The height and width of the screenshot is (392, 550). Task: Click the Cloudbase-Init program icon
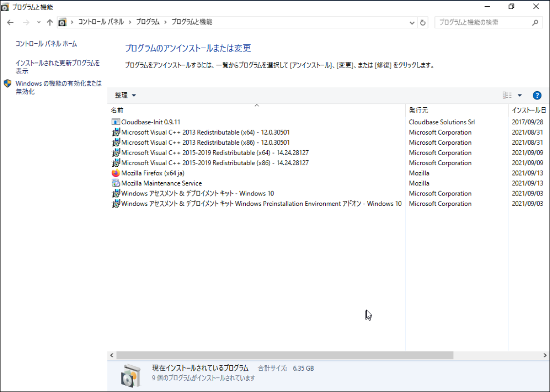point(116,122)
